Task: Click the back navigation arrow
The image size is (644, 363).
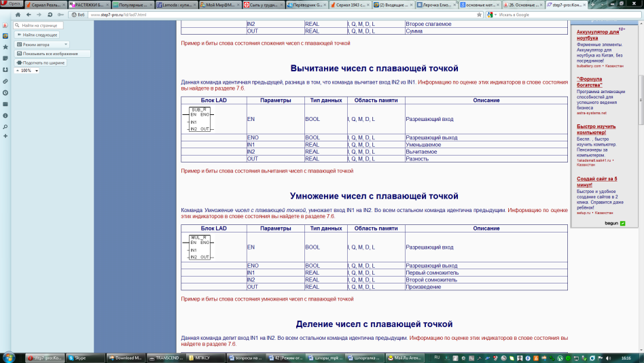Action: click(x=29, y=15)
